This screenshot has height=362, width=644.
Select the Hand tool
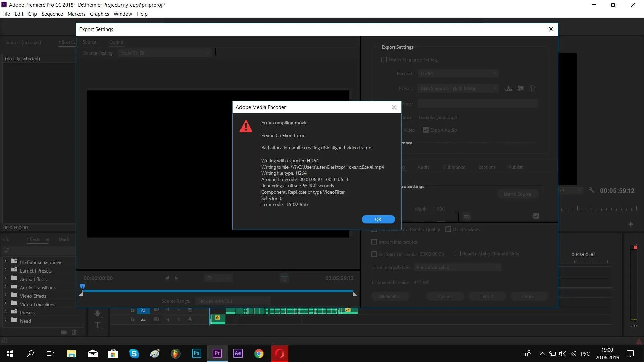(x=97, y=313)
